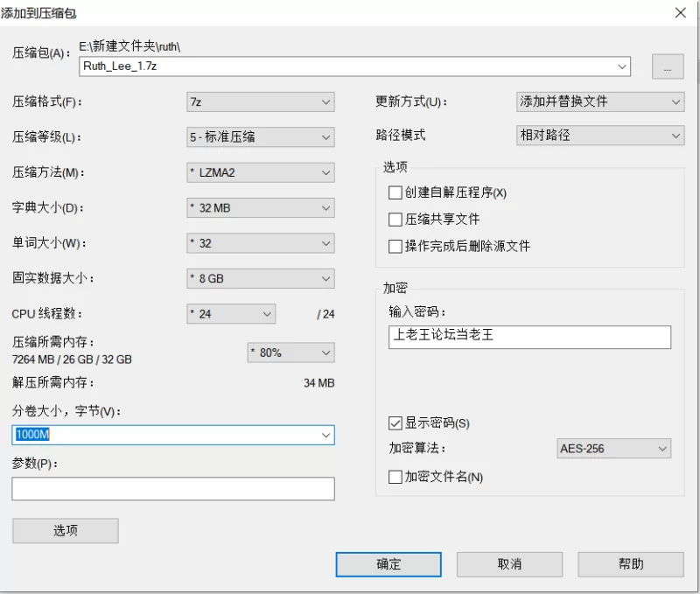Click the 34 MB decompression memory value
Viewport: 700px width, 594px height.
318,383
